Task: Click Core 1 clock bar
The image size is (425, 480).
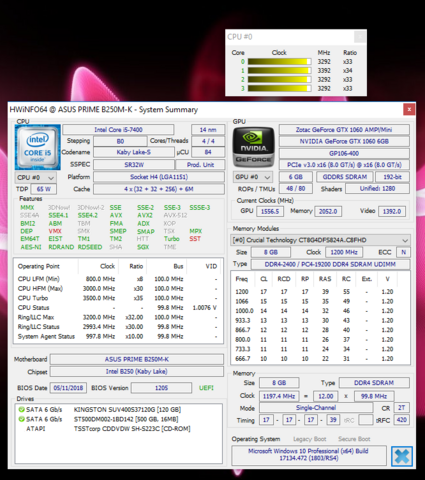Action: point(279,71)
